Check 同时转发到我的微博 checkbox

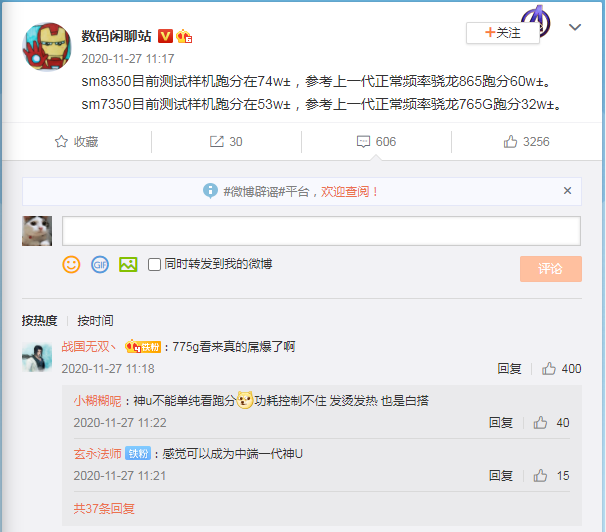click(x=154, y=265)
